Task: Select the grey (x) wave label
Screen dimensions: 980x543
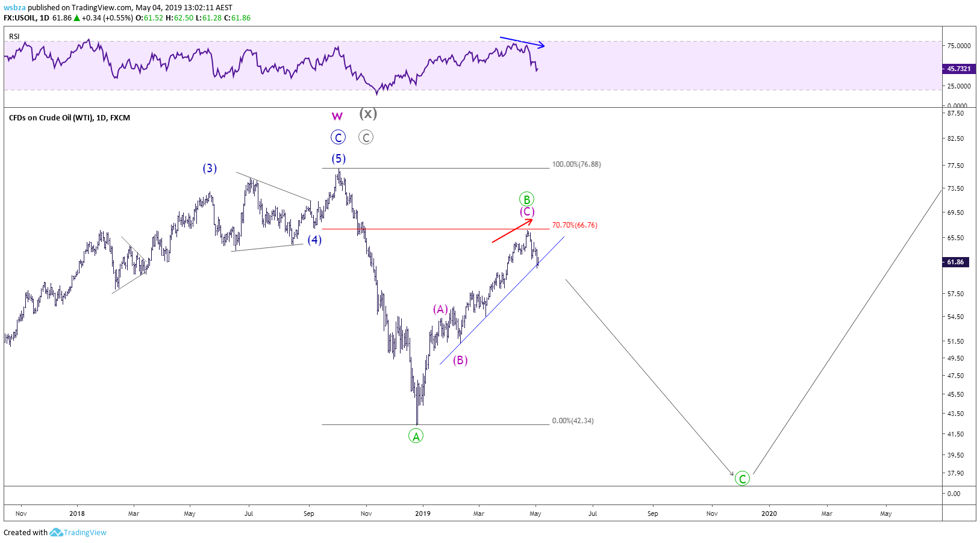Action: click(368, 113)
